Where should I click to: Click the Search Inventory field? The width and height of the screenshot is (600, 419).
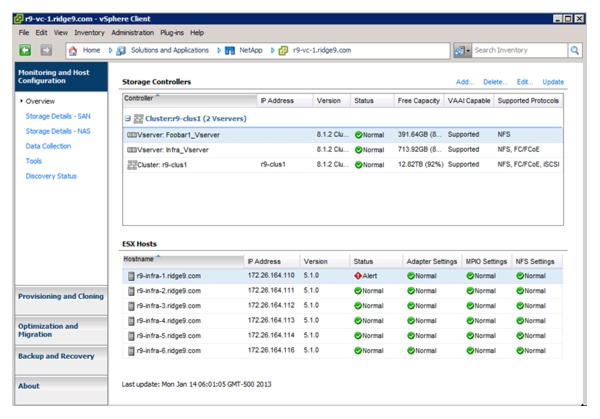pos(520,50)
